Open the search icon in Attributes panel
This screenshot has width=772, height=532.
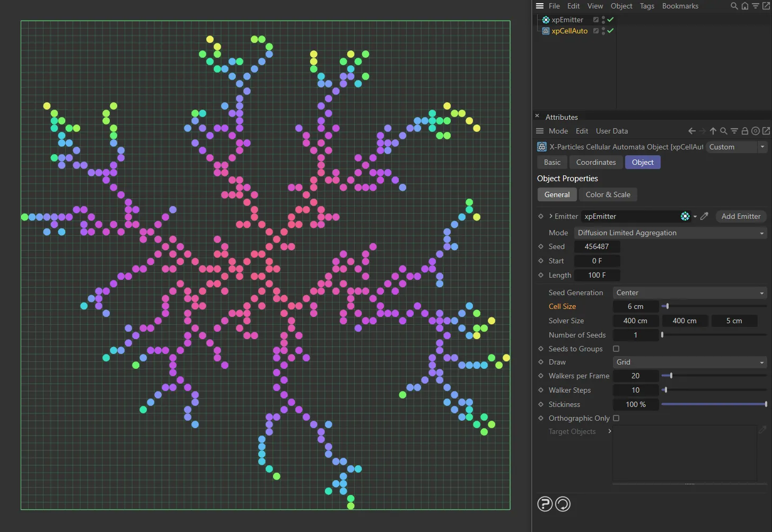click(724, 131)
